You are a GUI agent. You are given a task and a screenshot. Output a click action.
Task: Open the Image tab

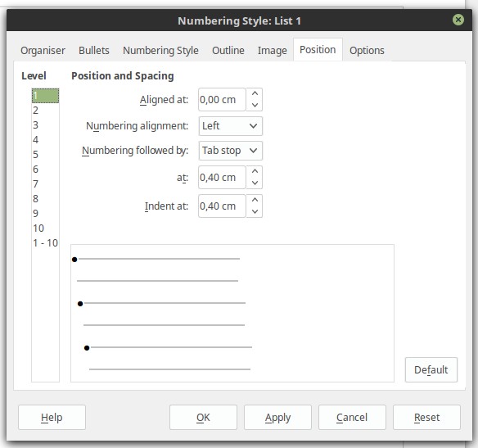273,50
